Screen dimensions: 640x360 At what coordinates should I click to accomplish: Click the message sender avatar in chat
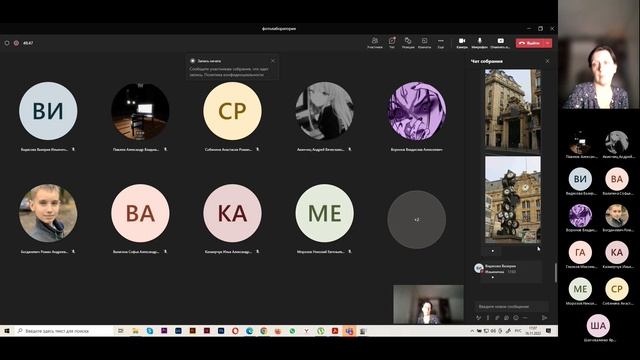tap(479, 268)
